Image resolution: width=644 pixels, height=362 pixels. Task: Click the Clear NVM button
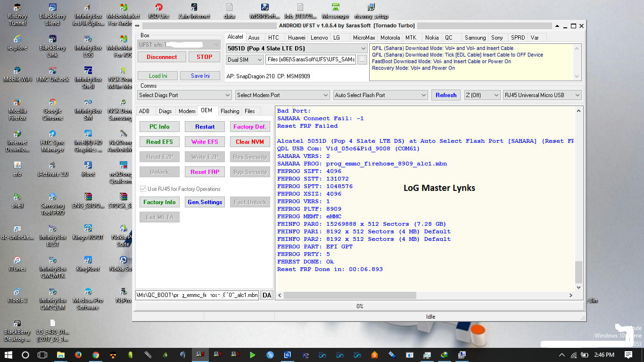[x=250, y=142]
